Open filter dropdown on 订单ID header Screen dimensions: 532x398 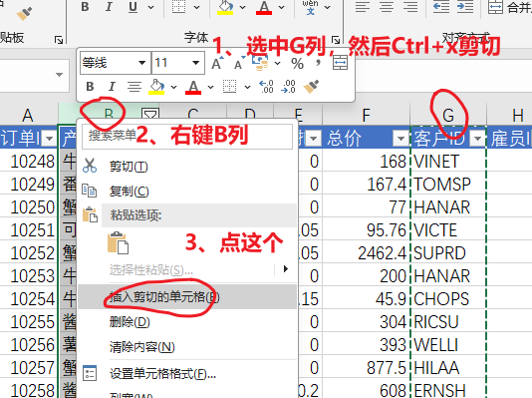click(x=49, y=139)
